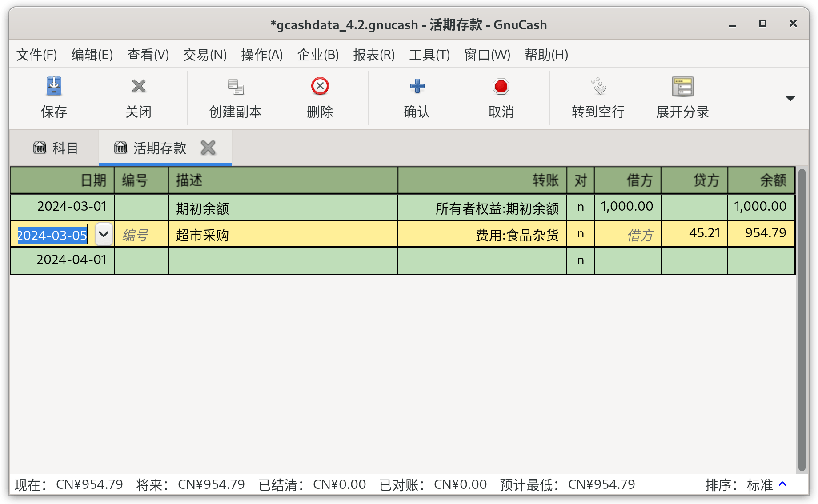This screenshot has height=504, width=818.
Task: Expand the 排序 sort order chevron
Action: tap(783, 484)
